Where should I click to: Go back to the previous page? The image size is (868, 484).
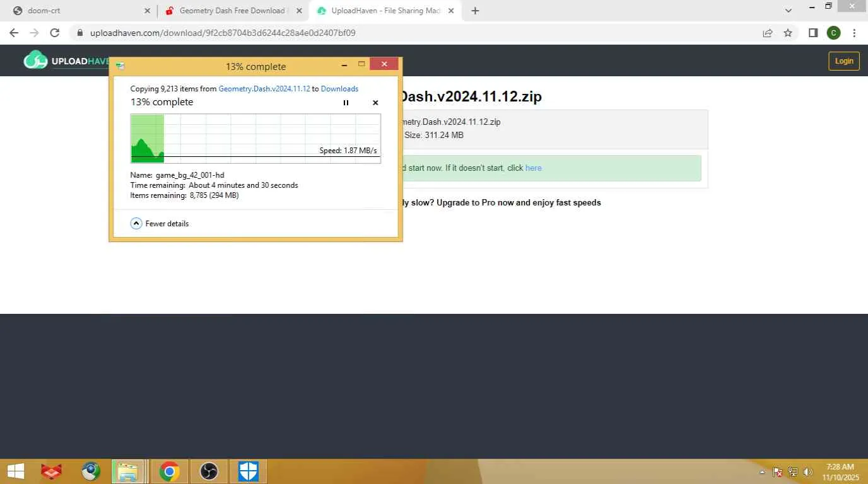14,33
